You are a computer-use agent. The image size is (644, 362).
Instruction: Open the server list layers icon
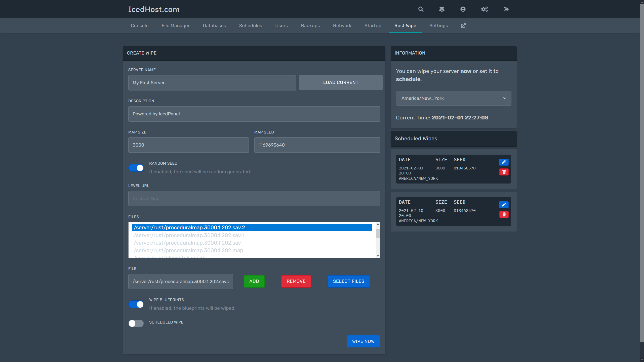(442, 9)
